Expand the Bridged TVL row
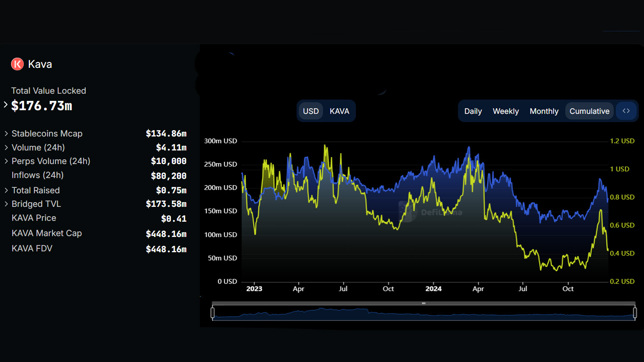Viewport: 644px width, 362px height. pos(6,204)
